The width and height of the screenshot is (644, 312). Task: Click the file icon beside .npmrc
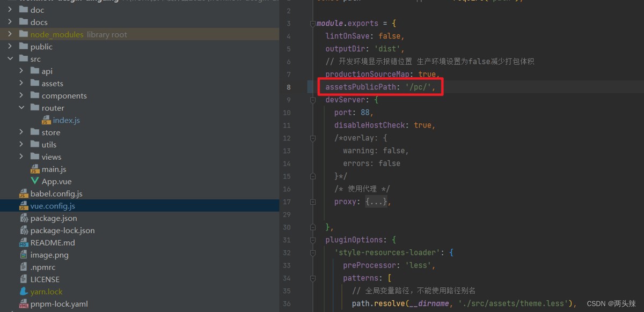(x=24, y=267)
